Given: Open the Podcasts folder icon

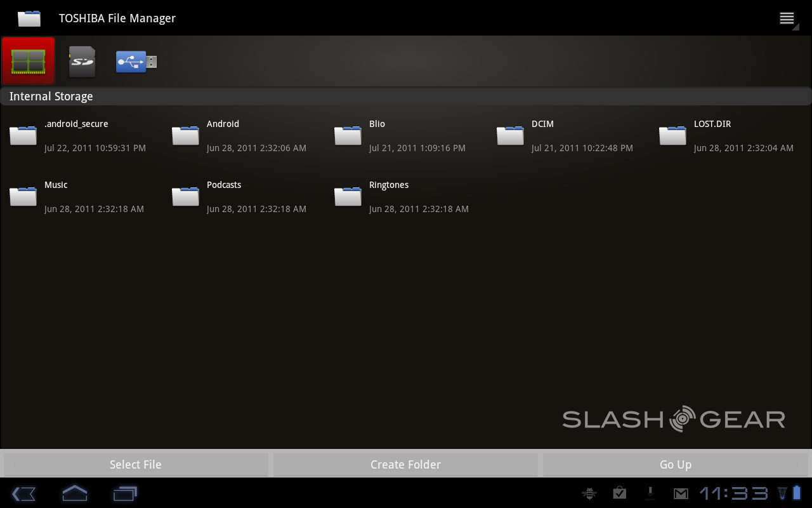Looking at the screenshot, I should click(x=185, y=196).
